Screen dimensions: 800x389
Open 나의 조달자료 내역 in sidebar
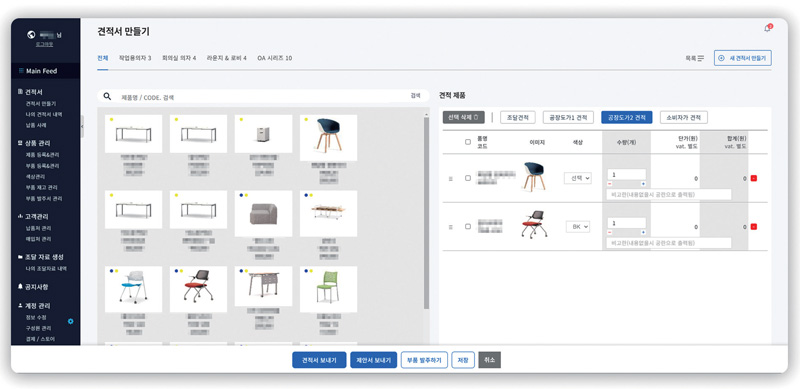(46, 269)
